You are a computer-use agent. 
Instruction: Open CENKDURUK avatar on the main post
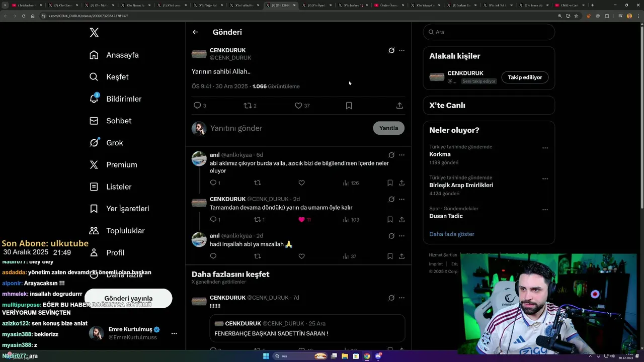199,54
